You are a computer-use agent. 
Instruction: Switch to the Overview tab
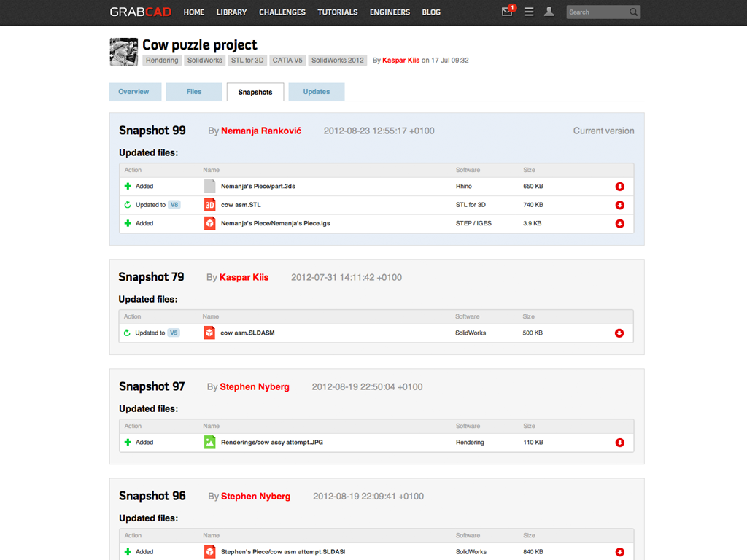point(133,92)
